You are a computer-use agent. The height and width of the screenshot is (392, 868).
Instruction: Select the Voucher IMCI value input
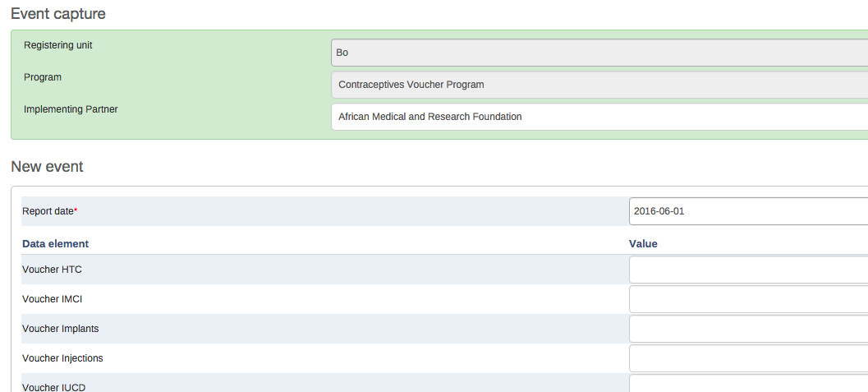click(747, 299)
